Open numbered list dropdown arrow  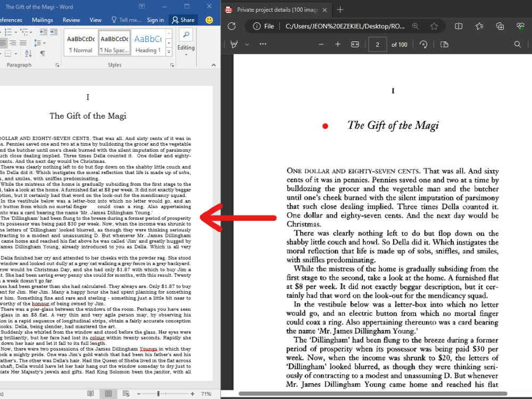pos(15,32)
